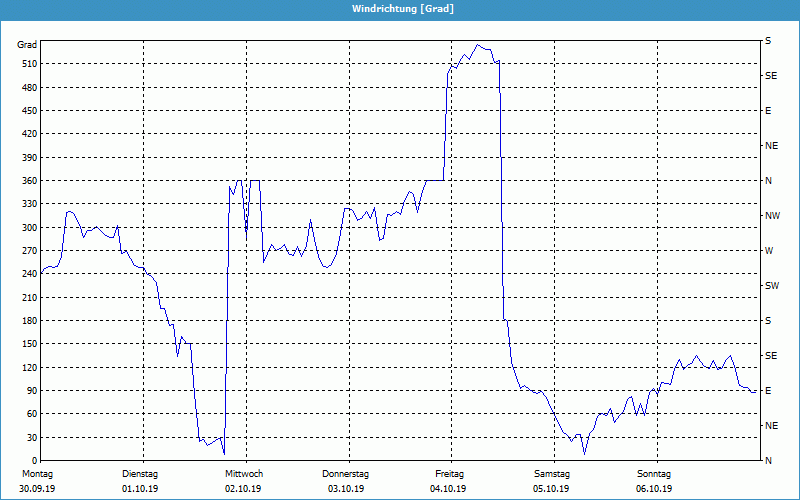Select the 90 degree axis label
The image size is (800, 500).
[32, 391]
